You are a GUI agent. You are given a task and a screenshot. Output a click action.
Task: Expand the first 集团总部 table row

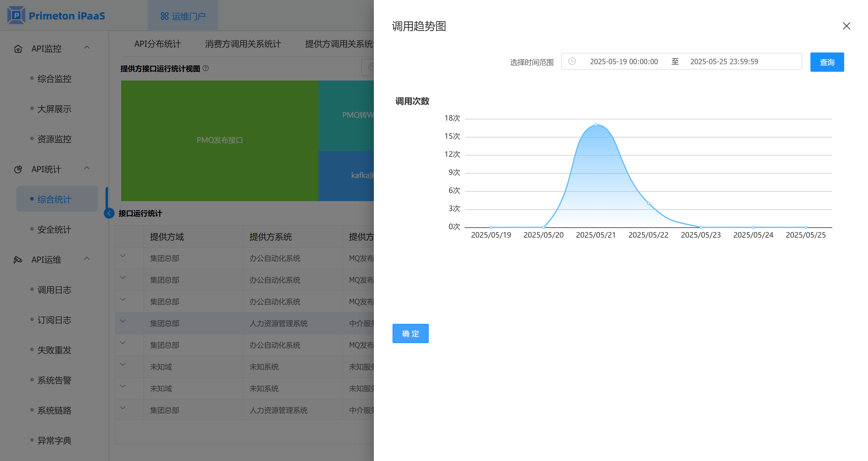(x=123, y=256)
